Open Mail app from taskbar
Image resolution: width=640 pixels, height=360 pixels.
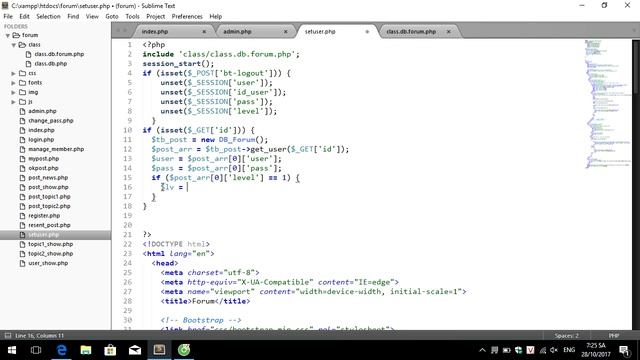pos(135,350)
